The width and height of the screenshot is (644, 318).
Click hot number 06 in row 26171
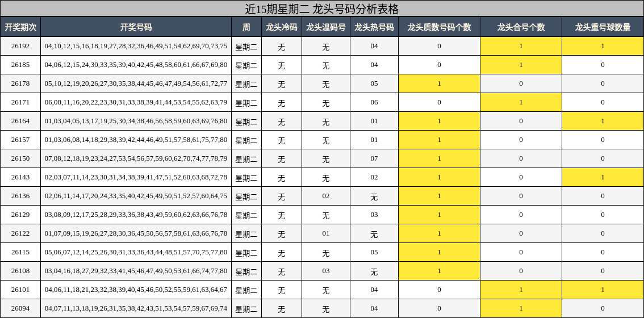(x=374, y=102)
